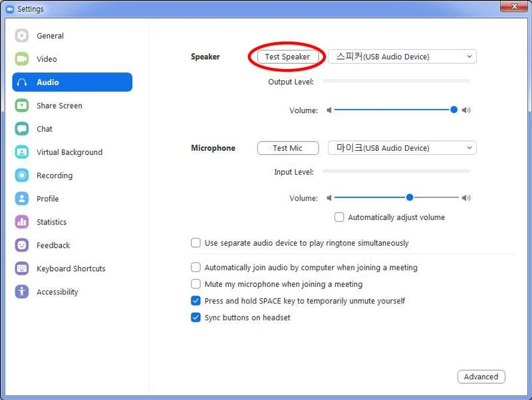
Task: Select the Video camera icon
Action: (x=22, y=59)
